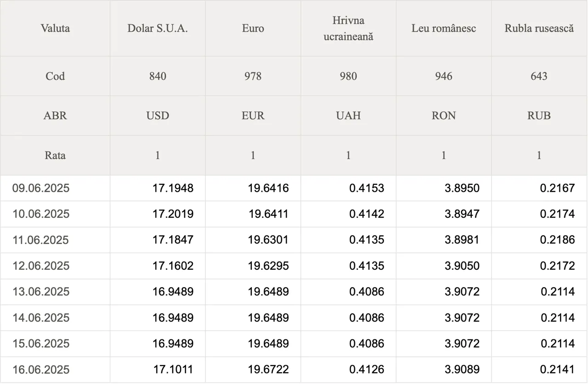Click the Rubla rusească column header
The image size is (588, 384).
(539, 28)
